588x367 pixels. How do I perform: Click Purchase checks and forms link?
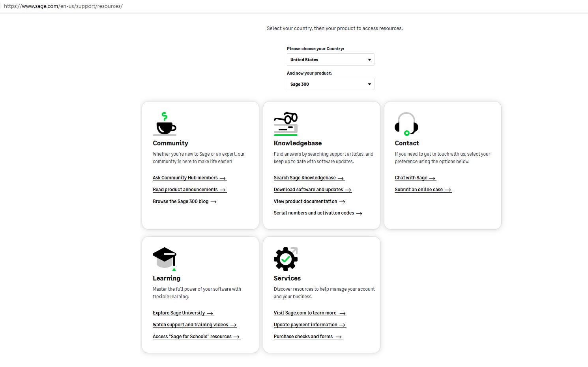coord(308,337)
